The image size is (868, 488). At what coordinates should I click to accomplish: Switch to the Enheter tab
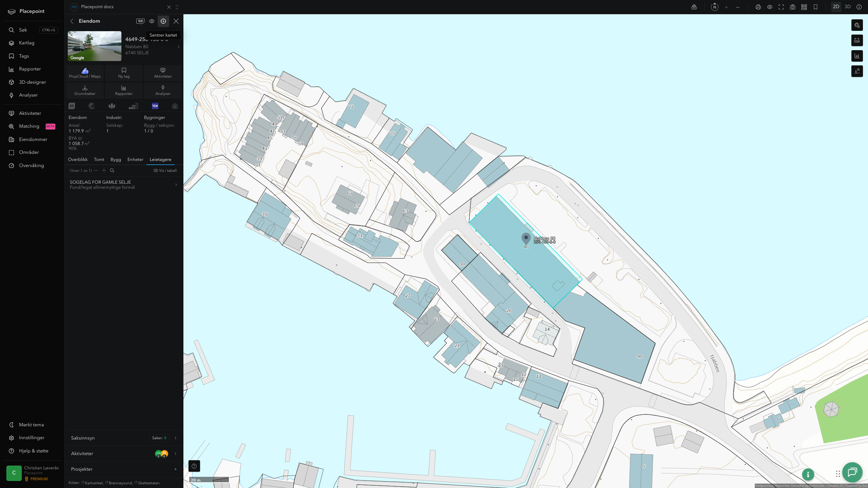pyautogui.click(x=135, y=159)
